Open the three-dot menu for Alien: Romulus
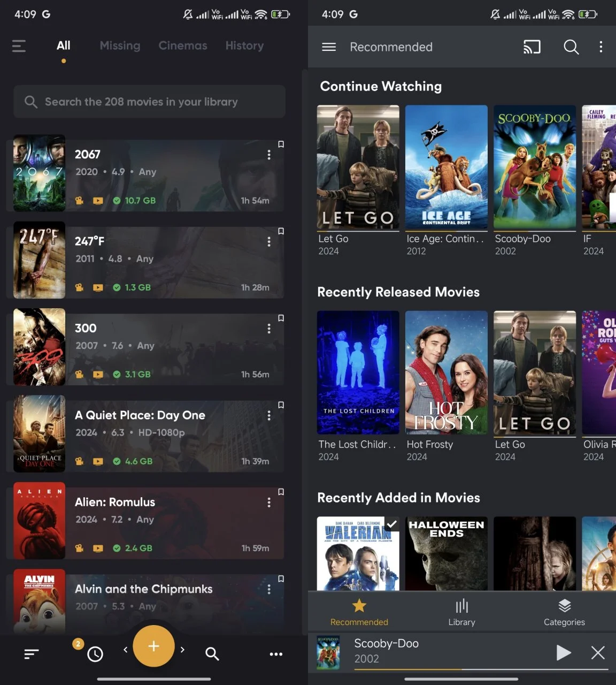This screenshot has width=616, height=685. click(x=269, y=502)
